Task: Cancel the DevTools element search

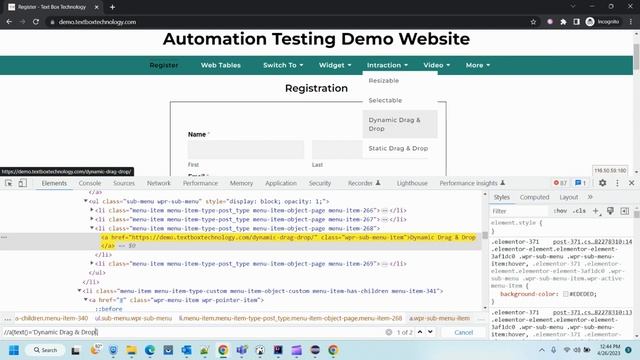Action: click(x=464, y=332)
